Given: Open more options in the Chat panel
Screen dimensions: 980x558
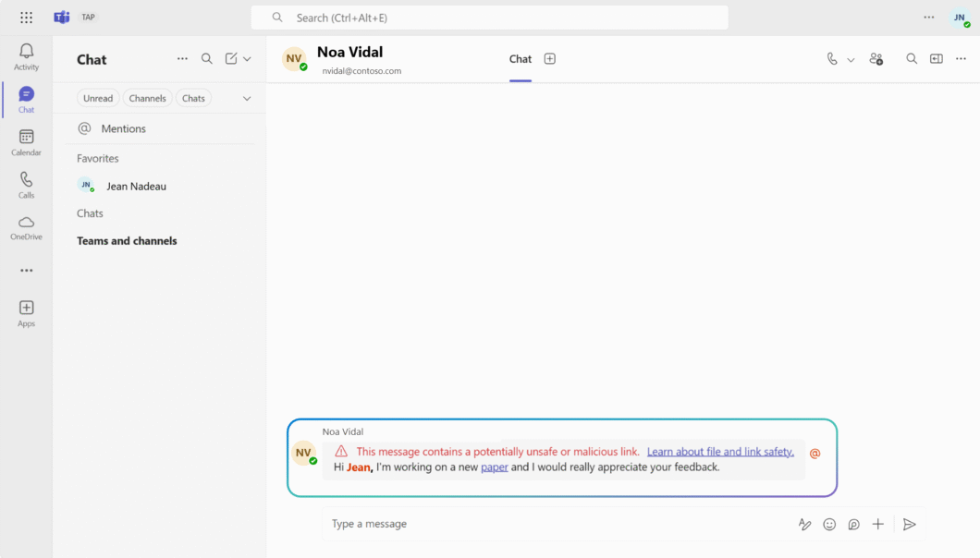Looking at the screenshot, I should point(182,58).
